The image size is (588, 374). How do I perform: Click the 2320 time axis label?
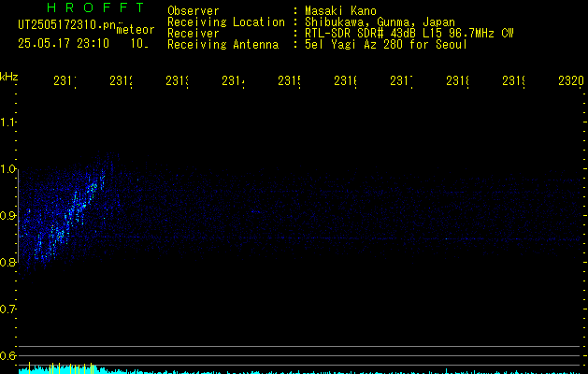coord(571,80)
